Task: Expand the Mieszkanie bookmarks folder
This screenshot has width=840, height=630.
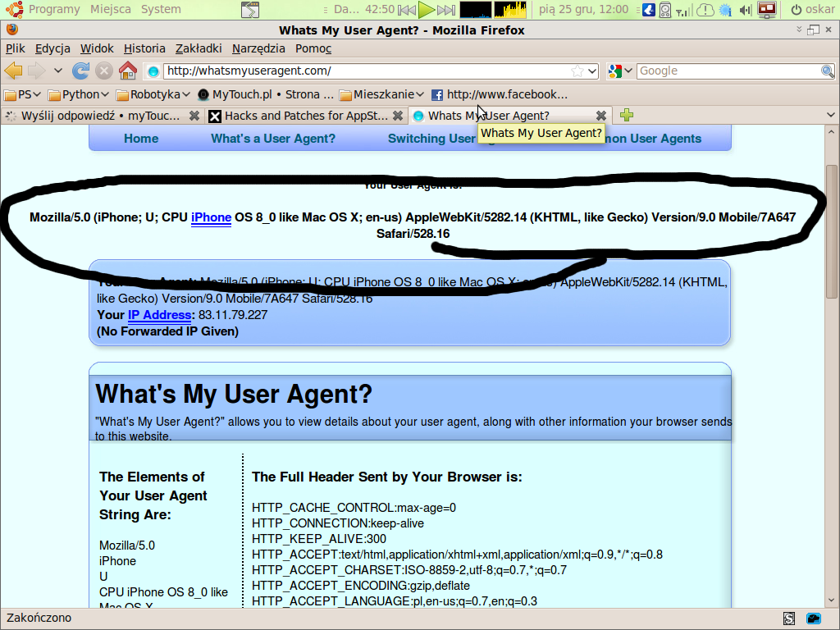Action: (x=382, y=95)
